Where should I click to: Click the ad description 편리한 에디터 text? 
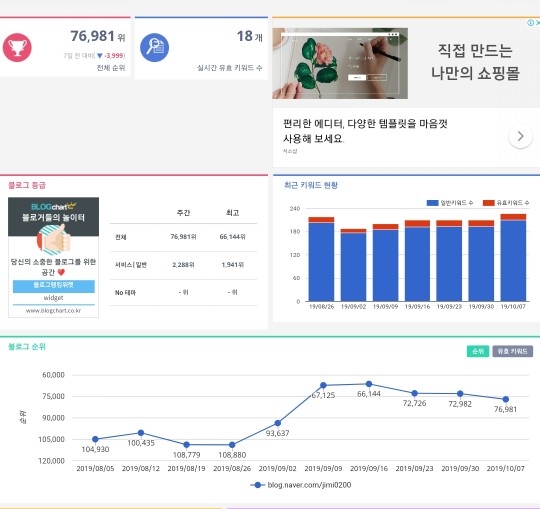click(x=365, y=131)
